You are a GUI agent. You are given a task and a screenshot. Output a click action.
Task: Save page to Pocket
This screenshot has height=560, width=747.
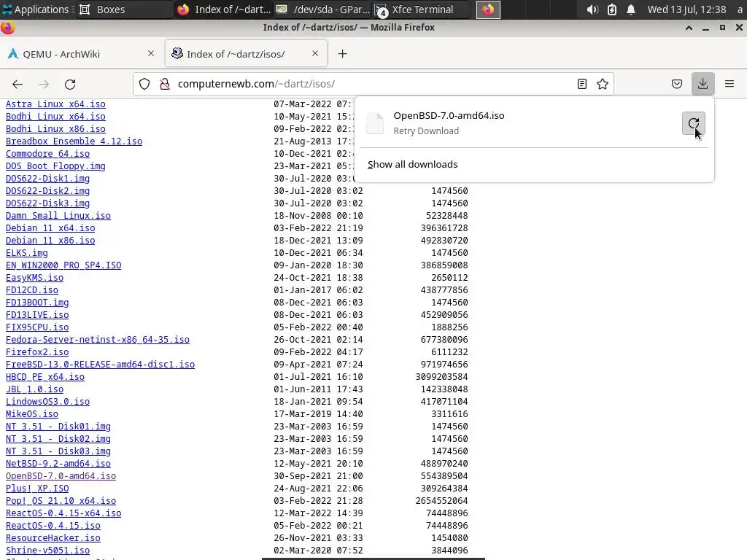[676, 84]
